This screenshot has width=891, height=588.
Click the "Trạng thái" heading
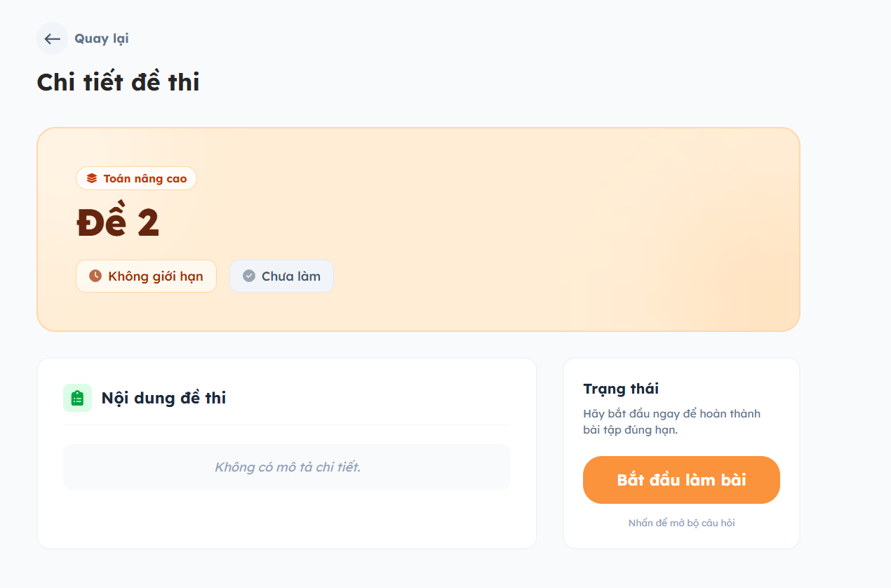click(x=621, y=388)
